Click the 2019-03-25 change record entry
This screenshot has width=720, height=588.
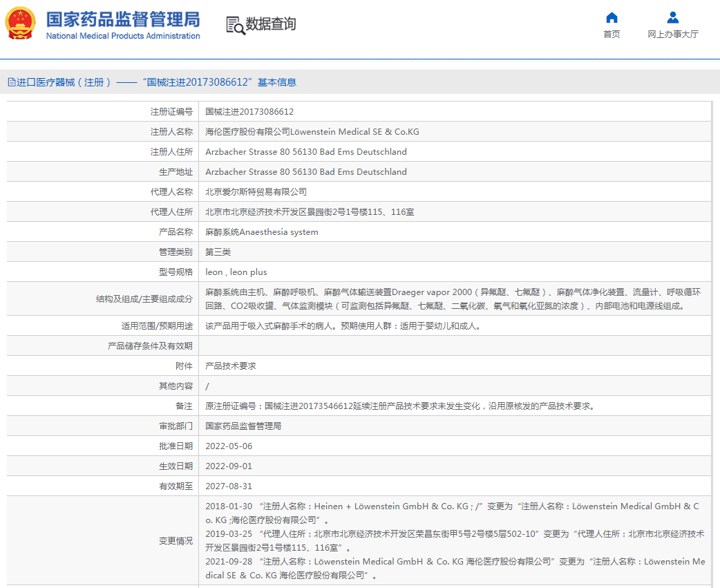click(455, 541)
